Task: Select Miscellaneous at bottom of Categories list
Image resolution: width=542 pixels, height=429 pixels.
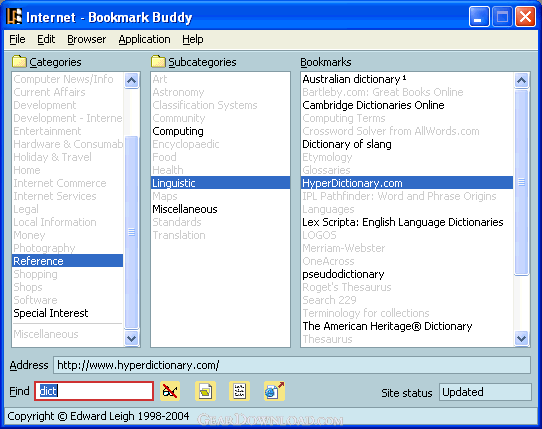Action: 67,334
